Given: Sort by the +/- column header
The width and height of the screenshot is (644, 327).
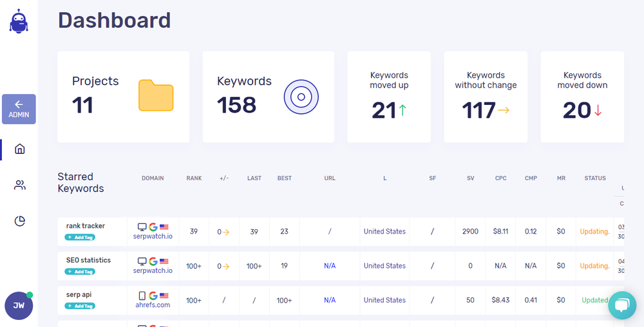Looking at the screenshot, I should click(x=224, y=178).
